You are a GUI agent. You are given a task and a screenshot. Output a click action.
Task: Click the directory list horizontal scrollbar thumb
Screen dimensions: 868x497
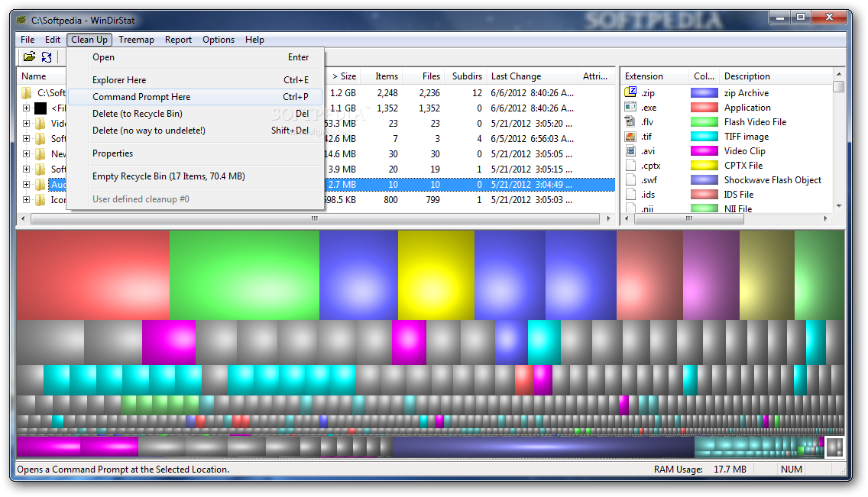tap(315, 219)
